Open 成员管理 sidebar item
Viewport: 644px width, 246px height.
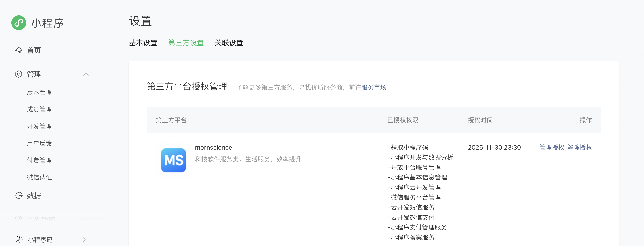39,110
